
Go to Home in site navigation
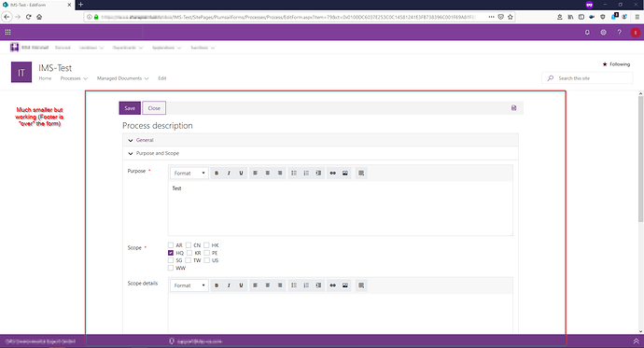(45, 78)
